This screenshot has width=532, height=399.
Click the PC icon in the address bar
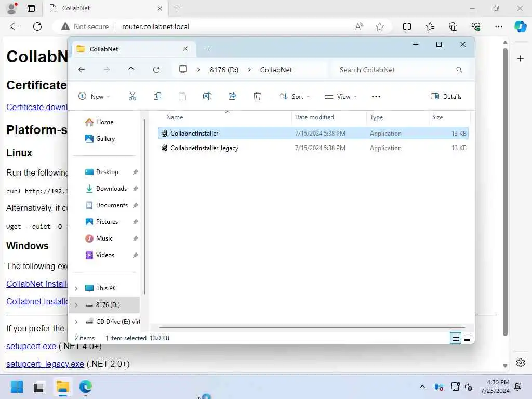tap(183, 70)
